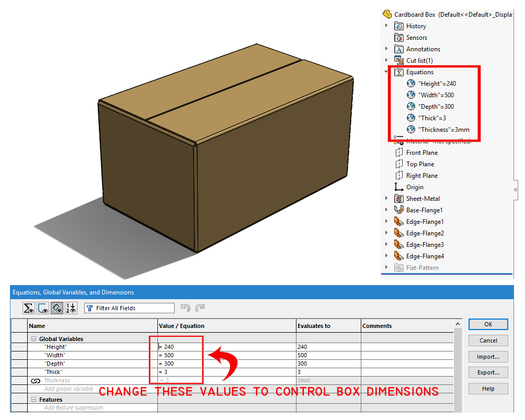
Task: Click the Right Plane icon
Action: pyautogui.click(x=399, y=176)
